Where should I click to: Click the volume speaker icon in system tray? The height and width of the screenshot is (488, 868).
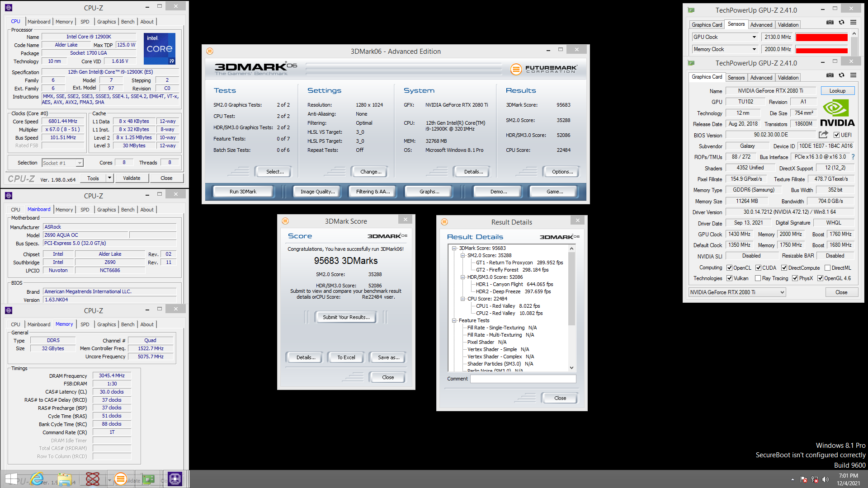coord(826,479)
